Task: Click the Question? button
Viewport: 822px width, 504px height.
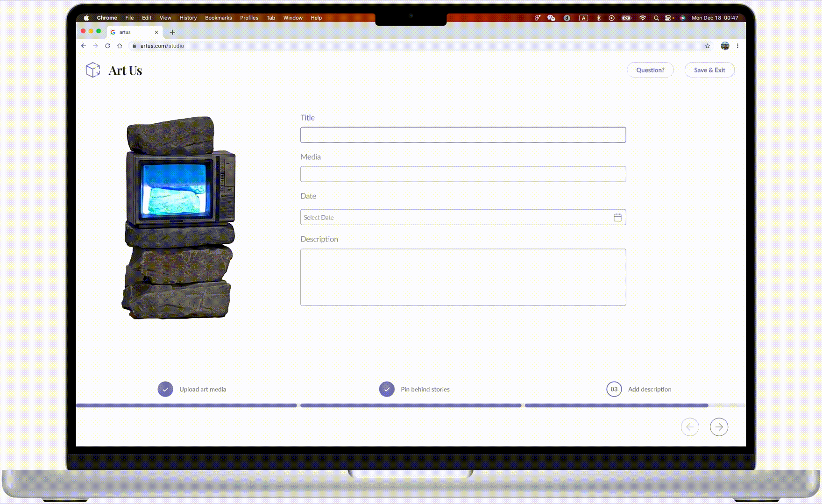Action: click(650, 70)
